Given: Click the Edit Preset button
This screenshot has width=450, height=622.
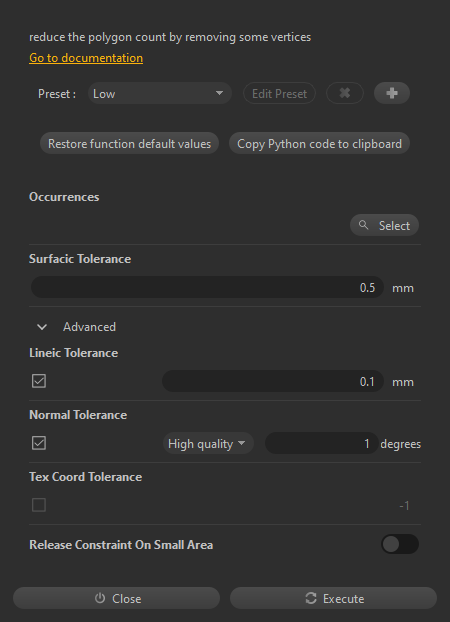Looking at the screenshot, I should (x=279, y=93).
